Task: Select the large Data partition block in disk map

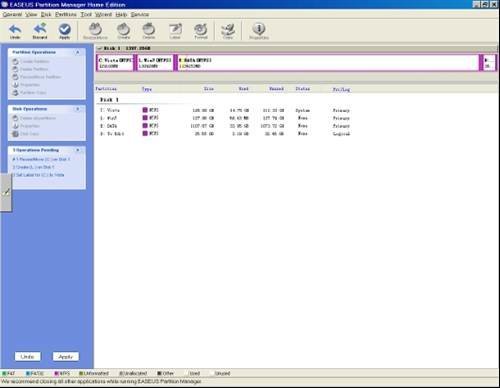Action: [x=328, y=63]
